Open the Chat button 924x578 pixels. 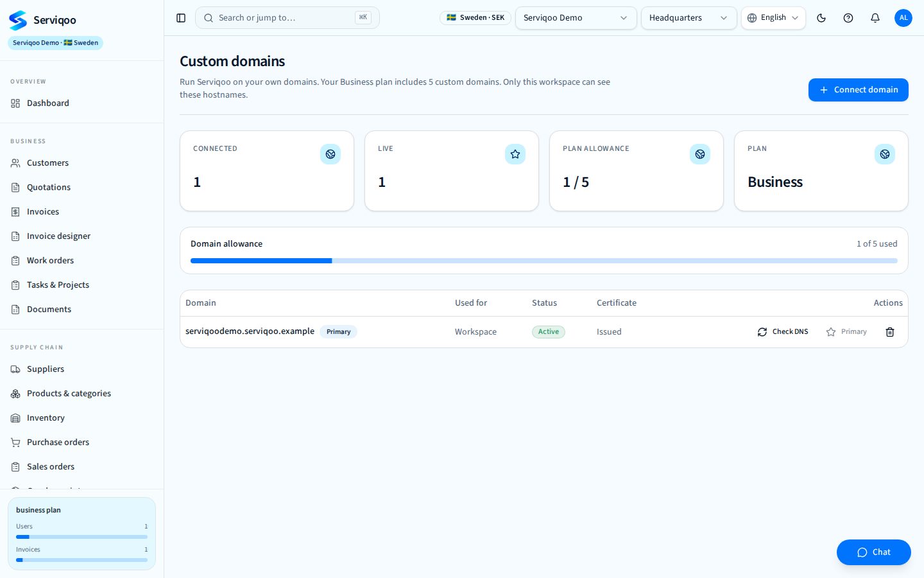[873, 552]
